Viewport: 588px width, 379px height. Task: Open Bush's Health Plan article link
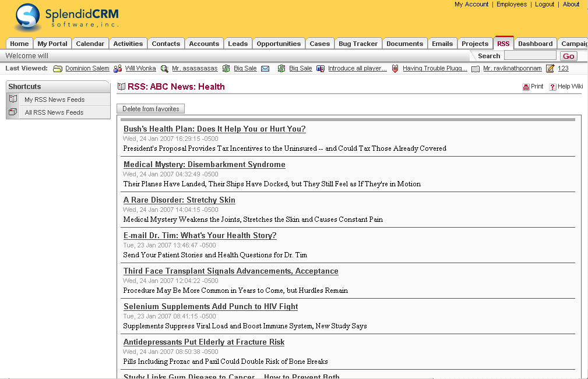click(214, 129)
